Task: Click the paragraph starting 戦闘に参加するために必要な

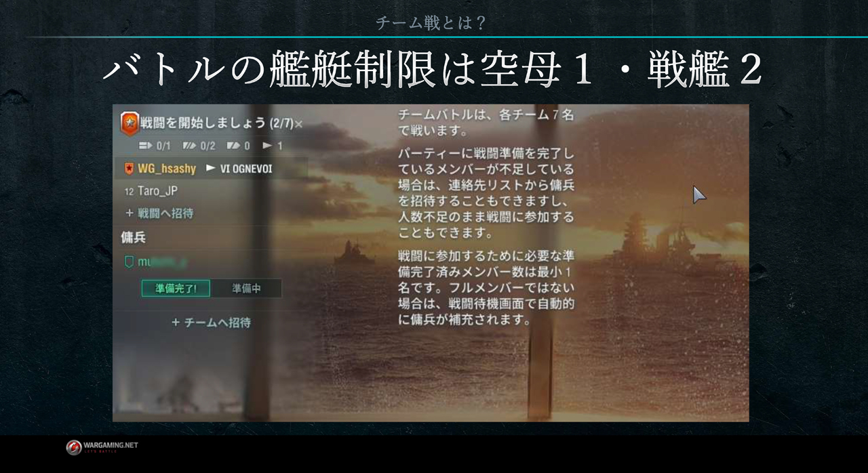Action: (486, 287)
